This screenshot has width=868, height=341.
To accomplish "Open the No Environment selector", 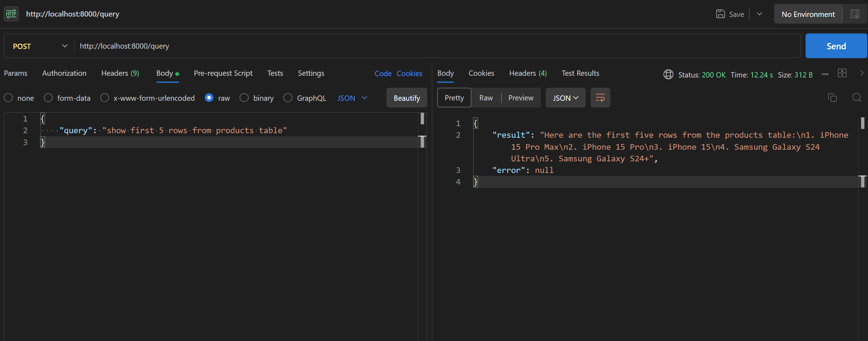I will point(808,14).
